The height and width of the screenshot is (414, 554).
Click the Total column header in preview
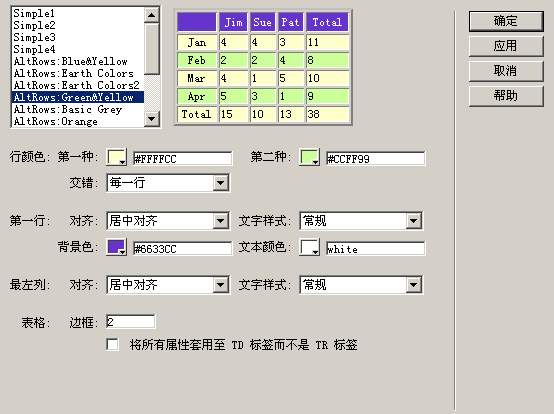(x=328, y=22)
